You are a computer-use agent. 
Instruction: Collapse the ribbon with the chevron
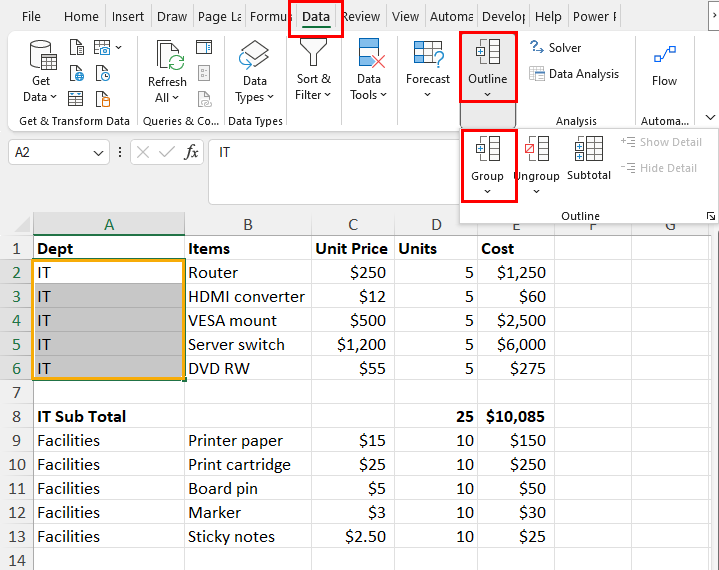coord(710,117)
